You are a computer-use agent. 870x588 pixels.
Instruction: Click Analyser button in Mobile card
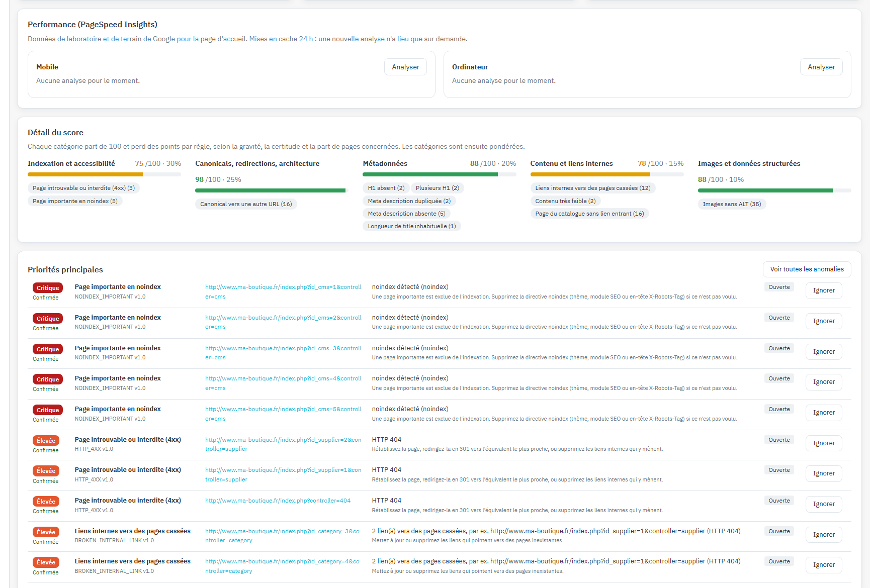pos(405,67)
